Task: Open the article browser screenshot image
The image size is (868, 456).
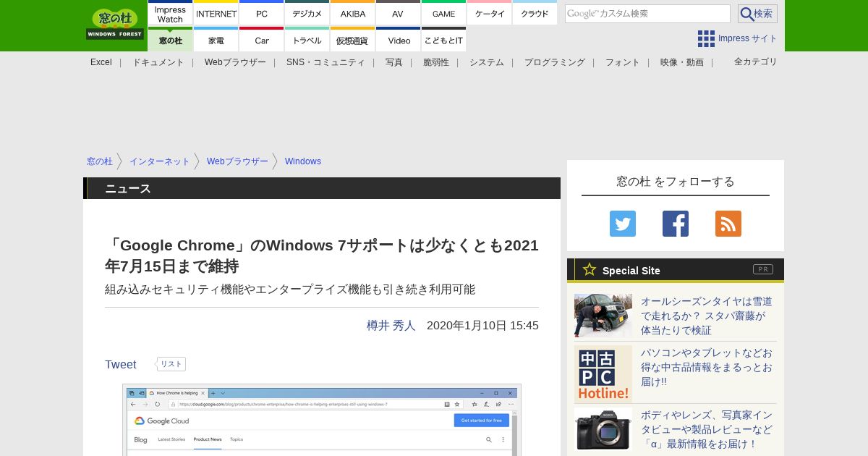Action: coord(322,421)
